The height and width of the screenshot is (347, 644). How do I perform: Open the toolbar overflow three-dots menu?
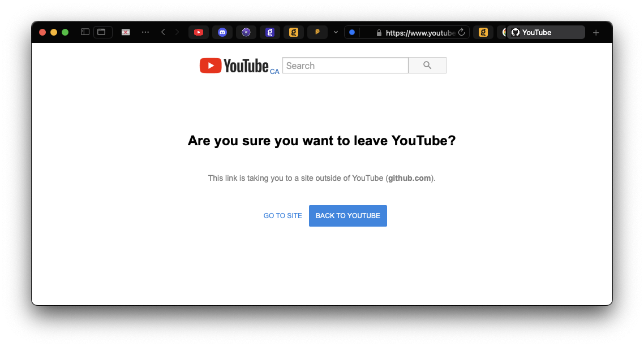[x=145, y=32]
